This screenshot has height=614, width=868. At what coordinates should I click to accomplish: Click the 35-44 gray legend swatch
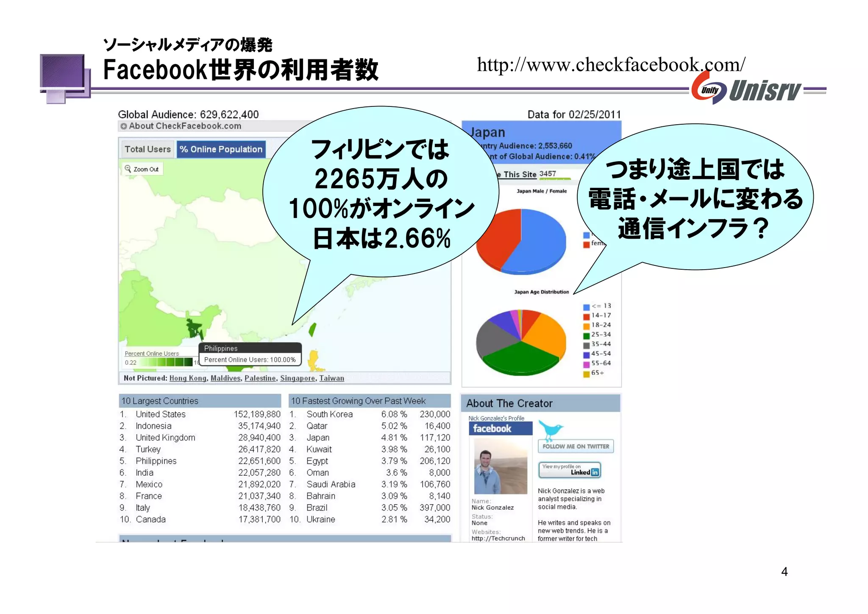586,345
